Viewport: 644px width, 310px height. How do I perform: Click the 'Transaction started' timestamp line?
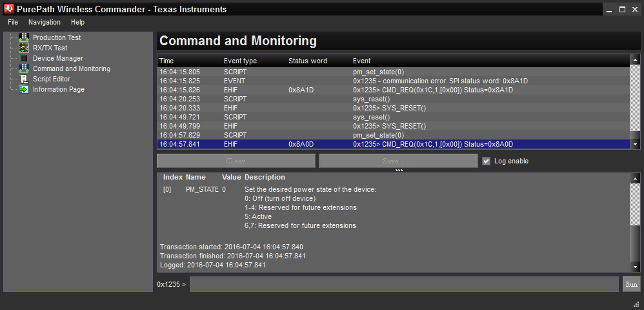point(231,247)
